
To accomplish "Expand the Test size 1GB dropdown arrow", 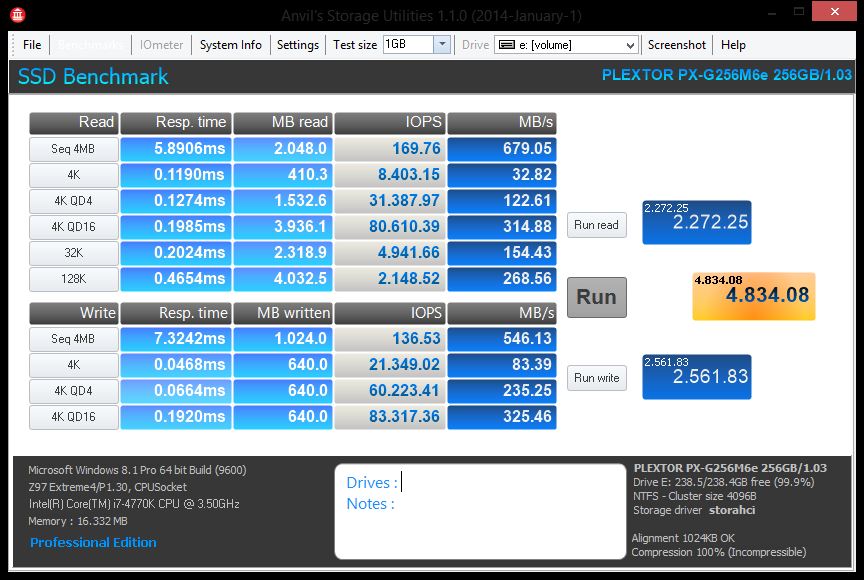I will click(442, 45).
